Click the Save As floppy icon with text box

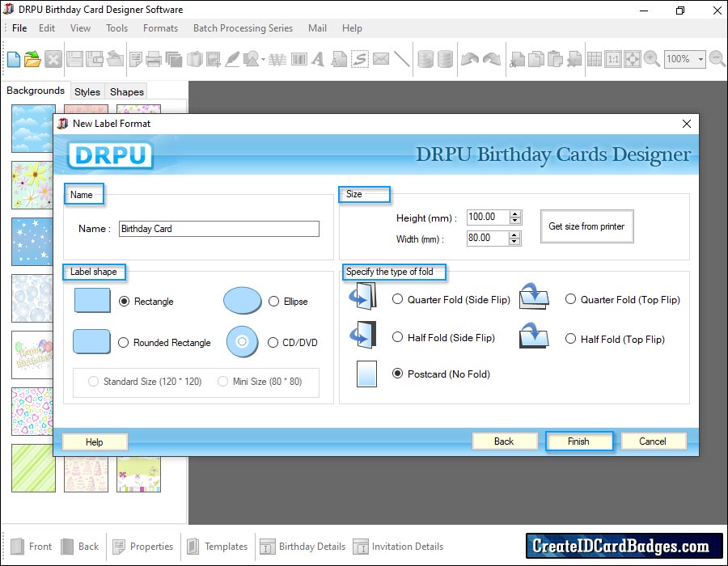click(95, 59)
